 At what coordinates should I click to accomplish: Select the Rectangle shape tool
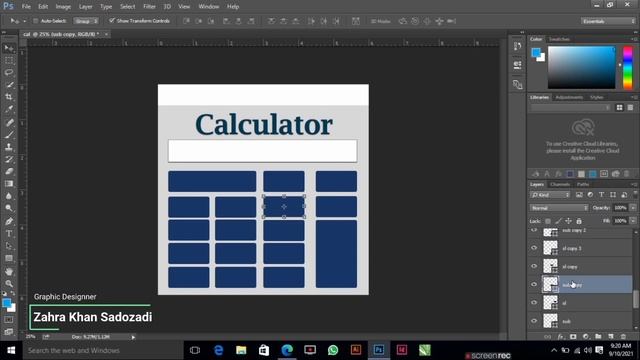click(9, 258)
